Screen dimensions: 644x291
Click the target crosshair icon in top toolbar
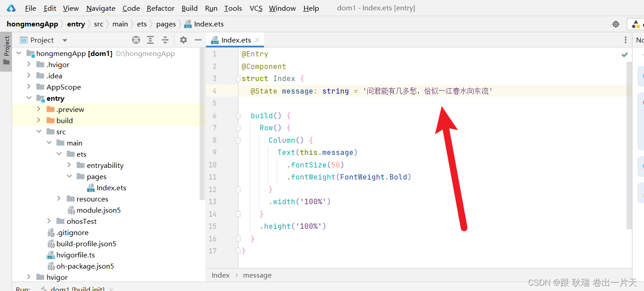click(616, 24)
